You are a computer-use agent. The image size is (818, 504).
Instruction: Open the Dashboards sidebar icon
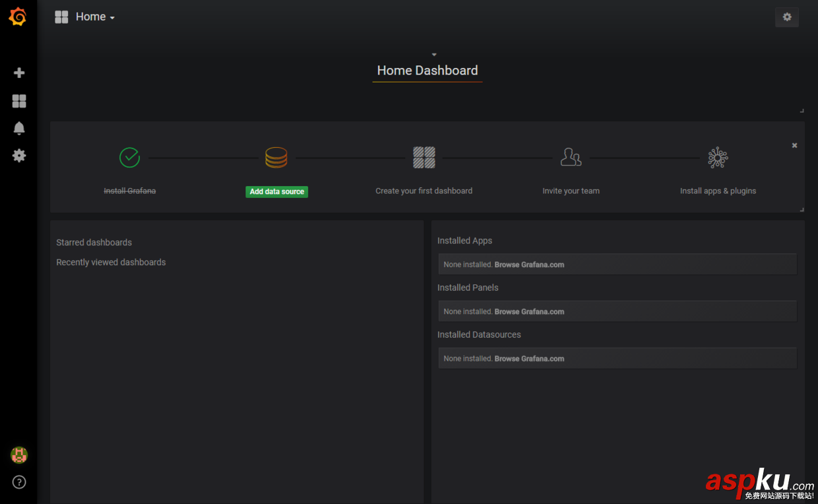(19, 101)
